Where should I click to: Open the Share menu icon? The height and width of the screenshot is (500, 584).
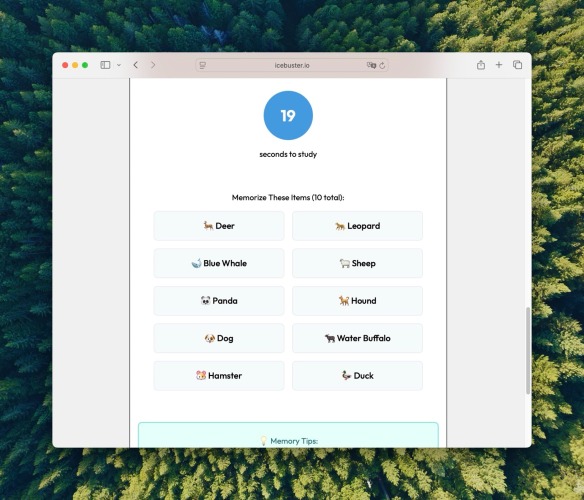click(x=481, y=65)
